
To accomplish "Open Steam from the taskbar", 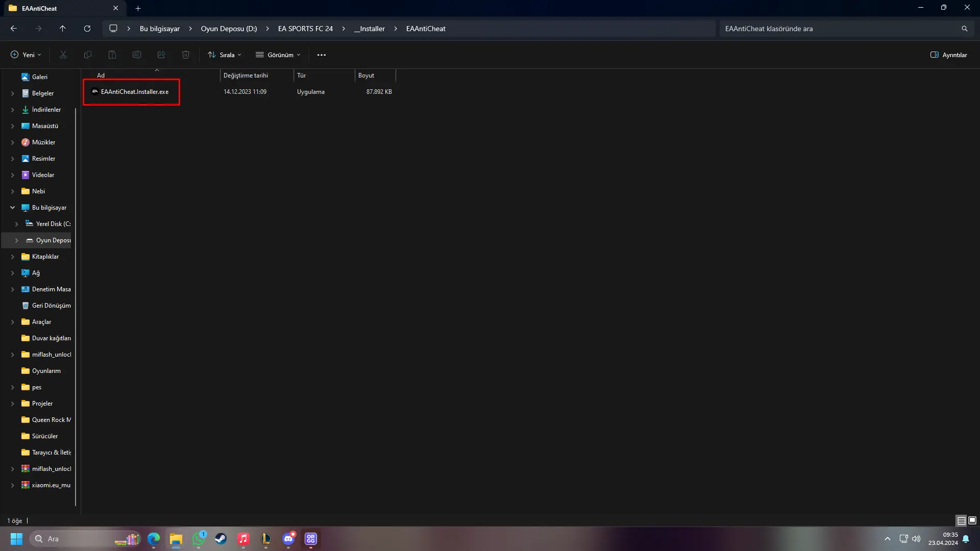I will pos(221,539).
